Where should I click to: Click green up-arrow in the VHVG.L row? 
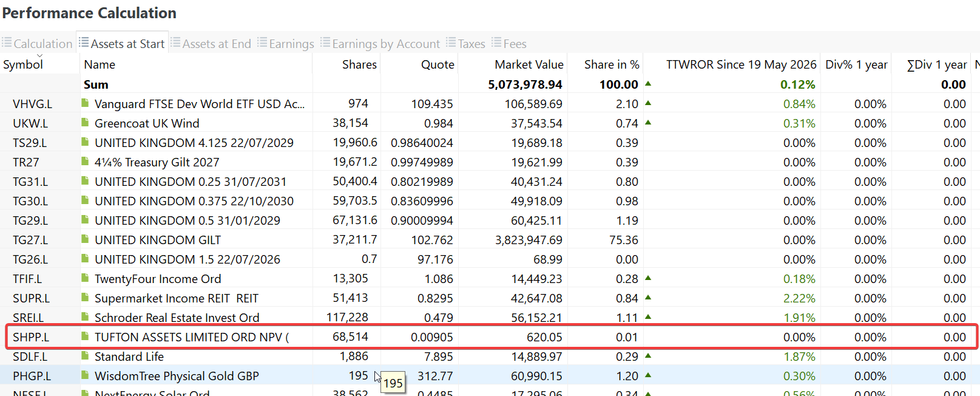coord(648,103)
